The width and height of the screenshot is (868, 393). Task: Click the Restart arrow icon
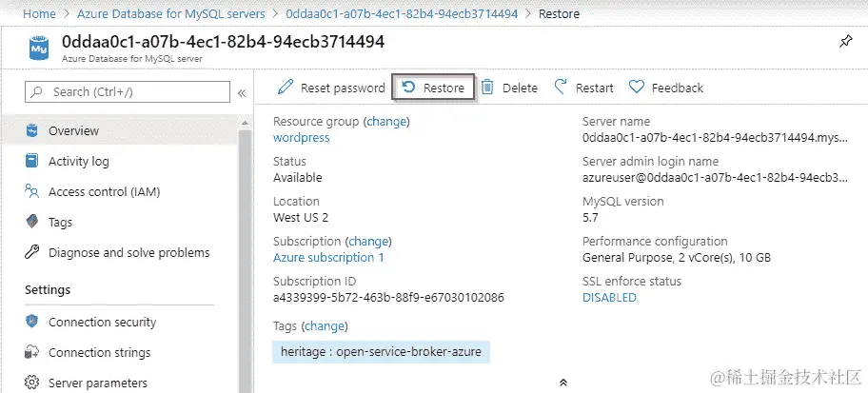click(561, 87)
